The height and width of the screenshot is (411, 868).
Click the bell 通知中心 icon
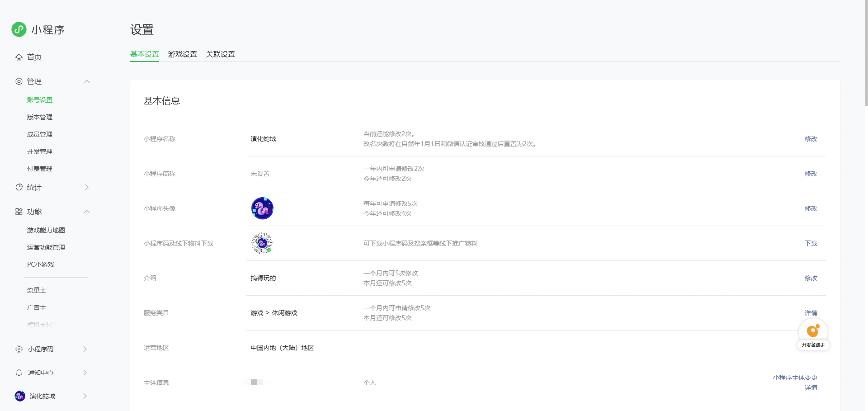click(x=19, y=373)
